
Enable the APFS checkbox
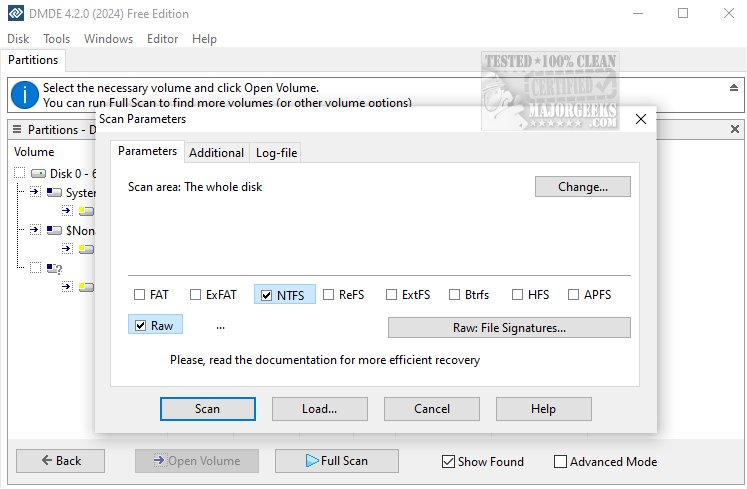[574, 295]
